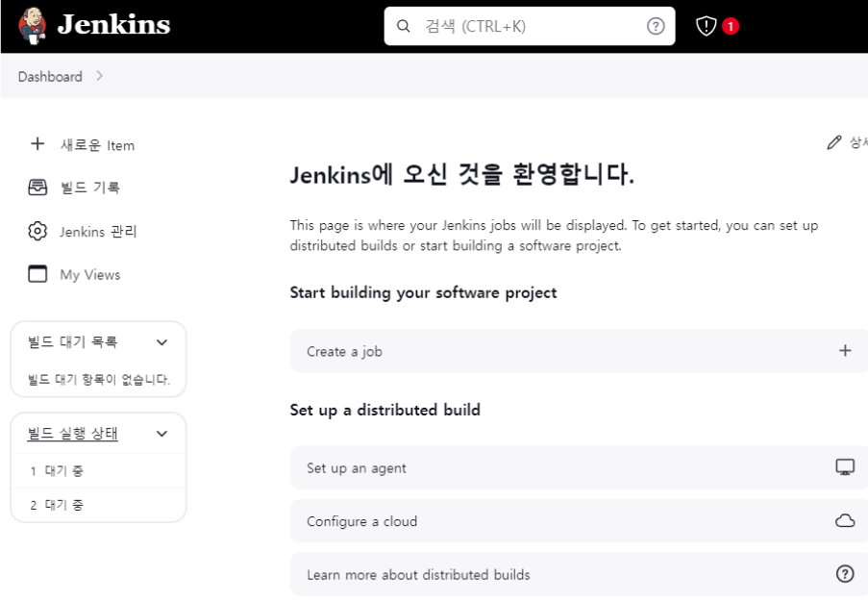
Task: Go to the Dashboard breadcrumb
Action: pyautogui.click(x=50, y=76)
